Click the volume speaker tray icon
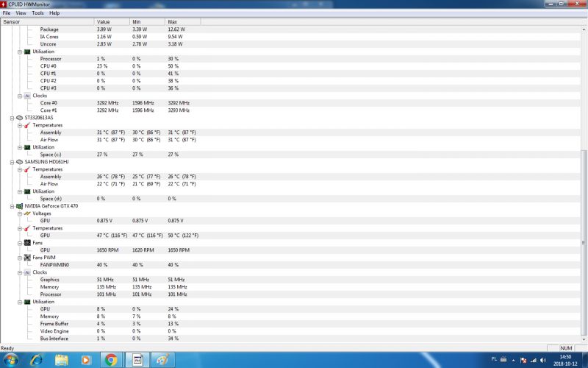The width and height of the screenshot is (588, 368). 542,361
